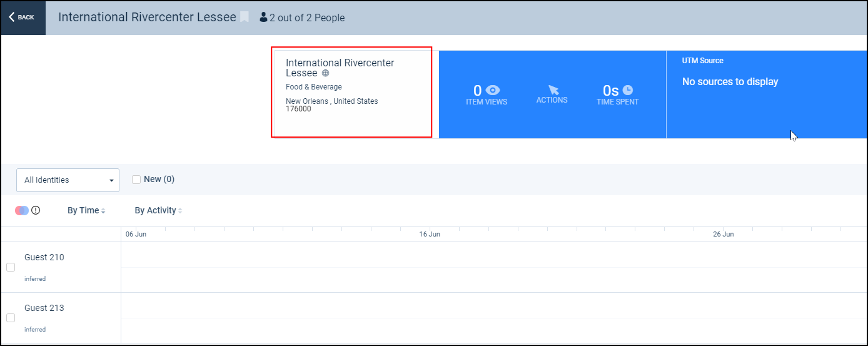This screenshot has width=868, height=346.
Task: Click the Actions cursor icon
Action: [x=553, y=90]
